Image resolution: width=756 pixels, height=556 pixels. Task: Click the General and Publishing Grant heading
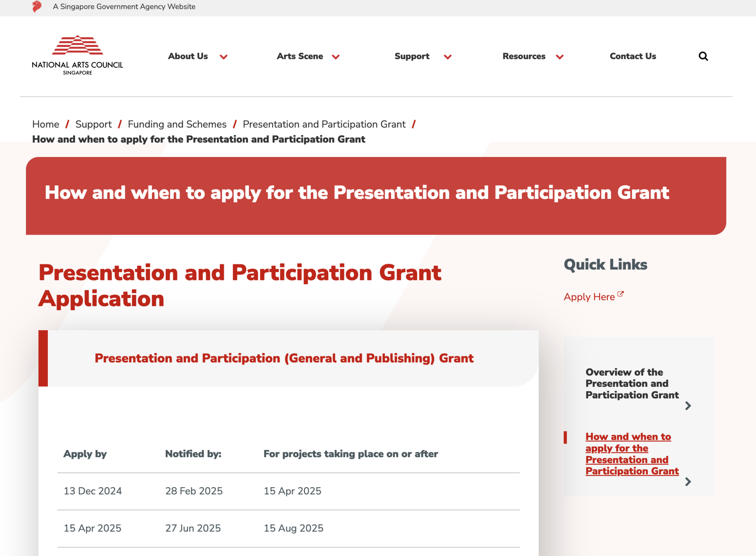pos(284,358)
